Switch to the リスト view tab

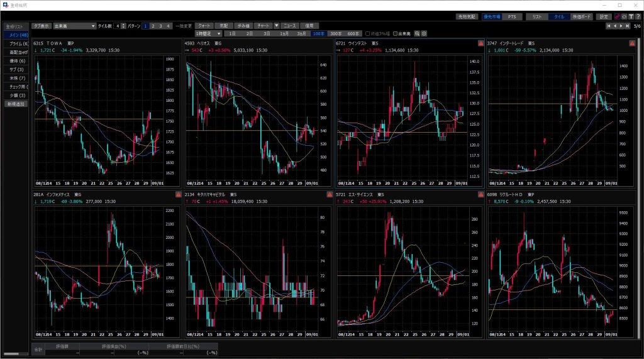pos(536,16)
